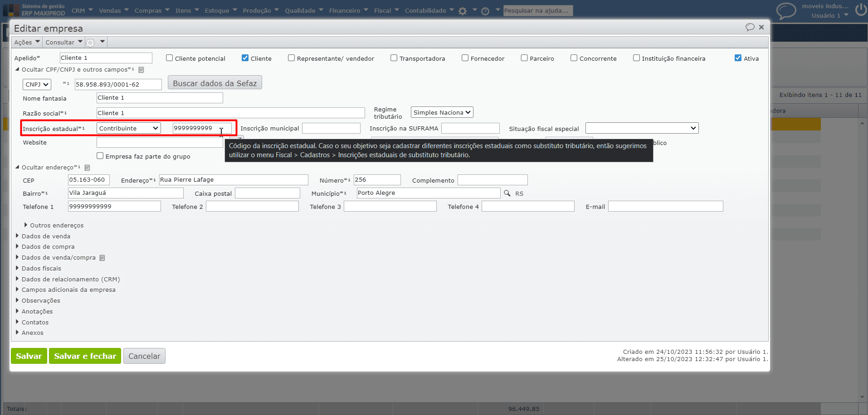Toggle the Cliente potencial checkbox
The width and height of the screenshot is (868, 415).
[x=170, y=58]
